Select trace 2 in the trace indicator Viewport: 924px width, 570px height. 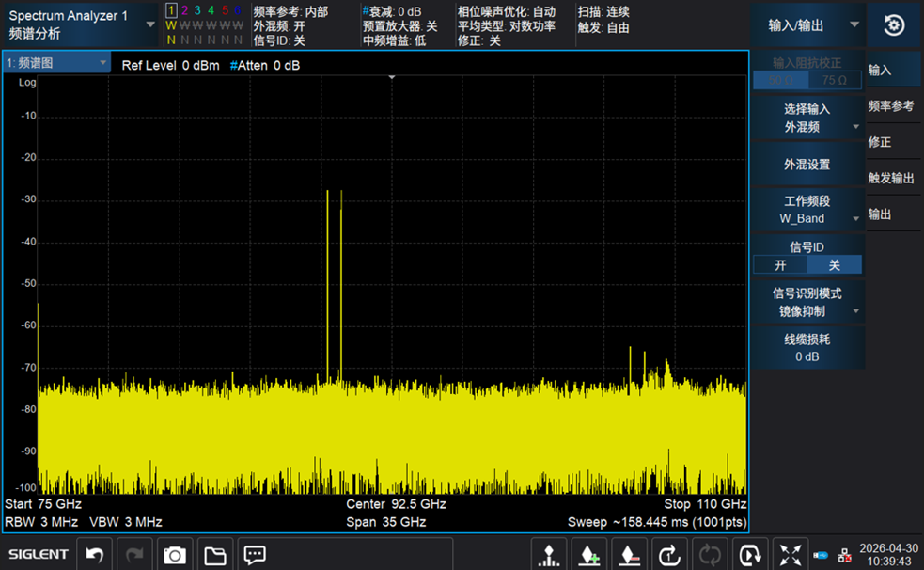[184, 10]
